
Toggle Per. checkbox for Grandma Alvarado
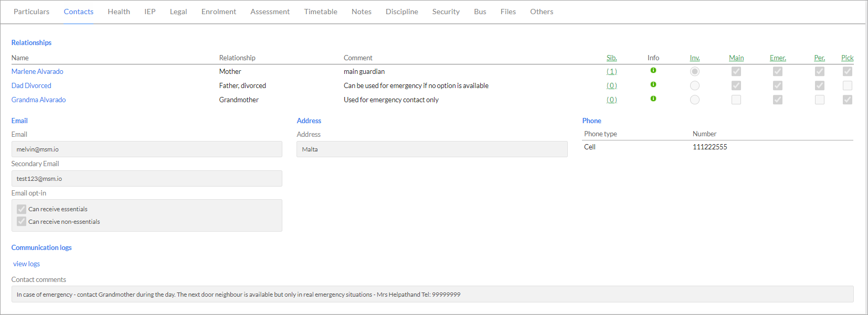coord(820,100)
